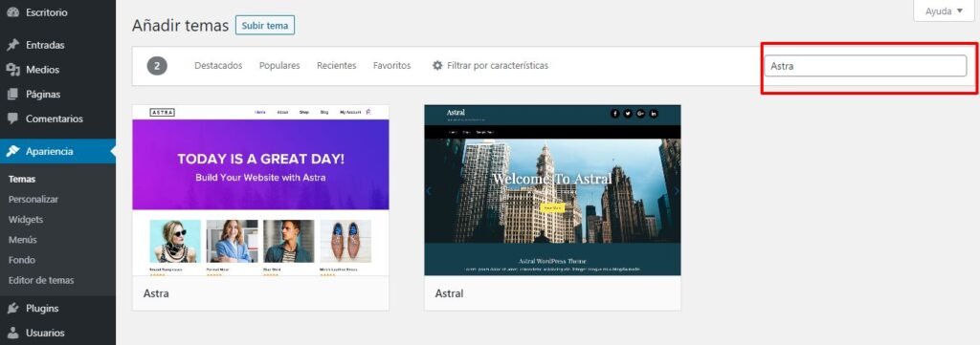The height and width of the screenshot is (345, 980).
Task: Open the Comentarios menu item
Action: coord(57,119)
